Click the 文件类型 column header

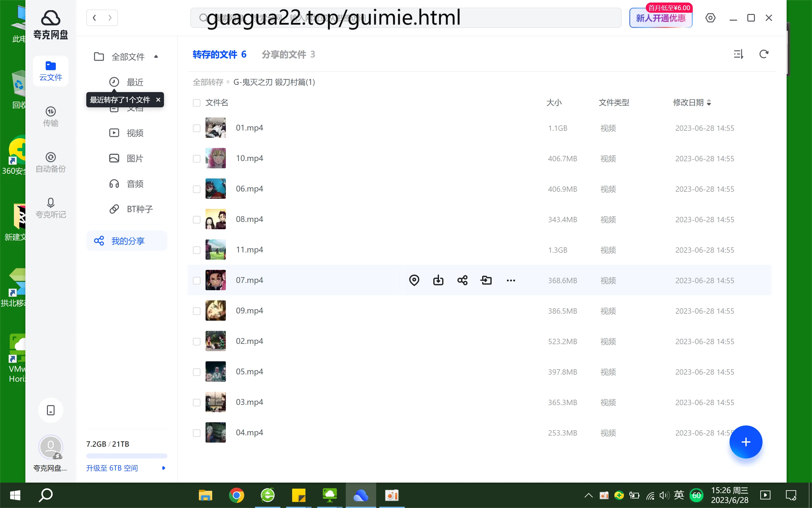[614, 103]
